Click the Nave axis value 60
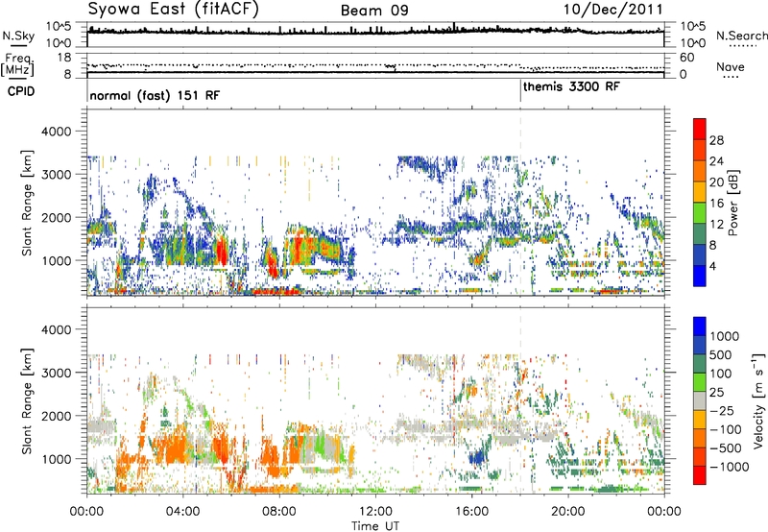Image resolution: width=768 pixels, height=532 pixels. pyautogui.click(x=686, y=58)
